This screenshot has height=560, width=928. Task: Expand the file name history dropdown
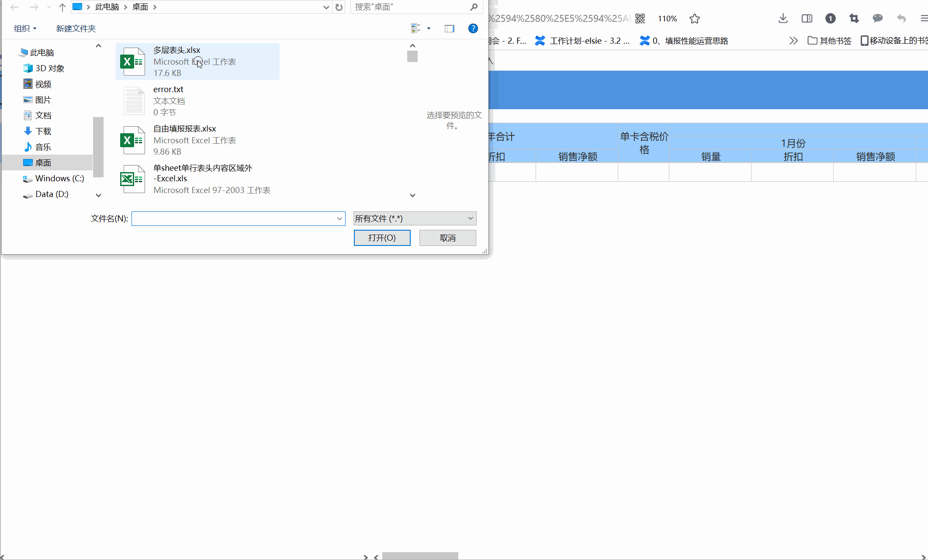(339, 218)
